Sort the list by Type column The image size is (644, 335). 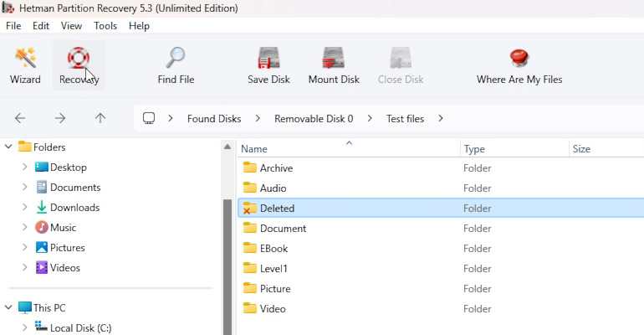pos(514,148)
